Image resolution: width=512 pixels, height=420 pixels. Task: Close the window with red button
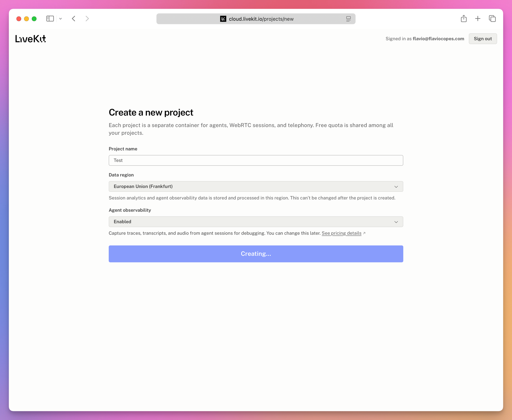point(19,19)
